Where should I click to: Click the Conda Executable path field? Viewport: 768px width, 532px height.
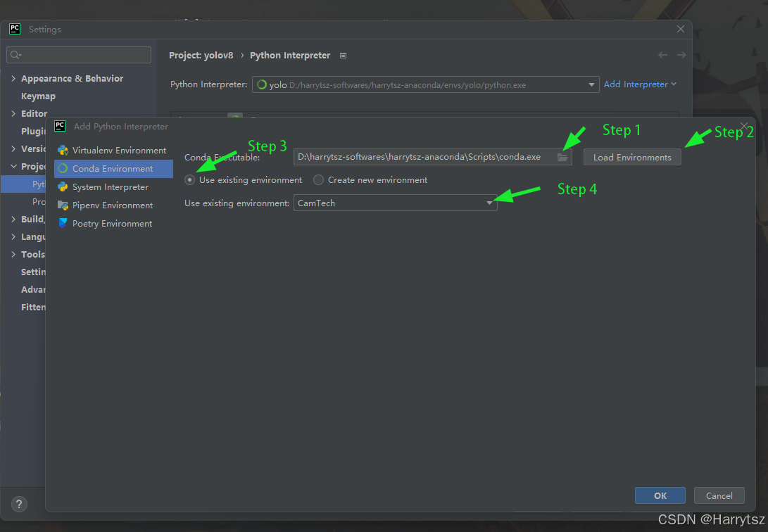click(x=432, y=157)
